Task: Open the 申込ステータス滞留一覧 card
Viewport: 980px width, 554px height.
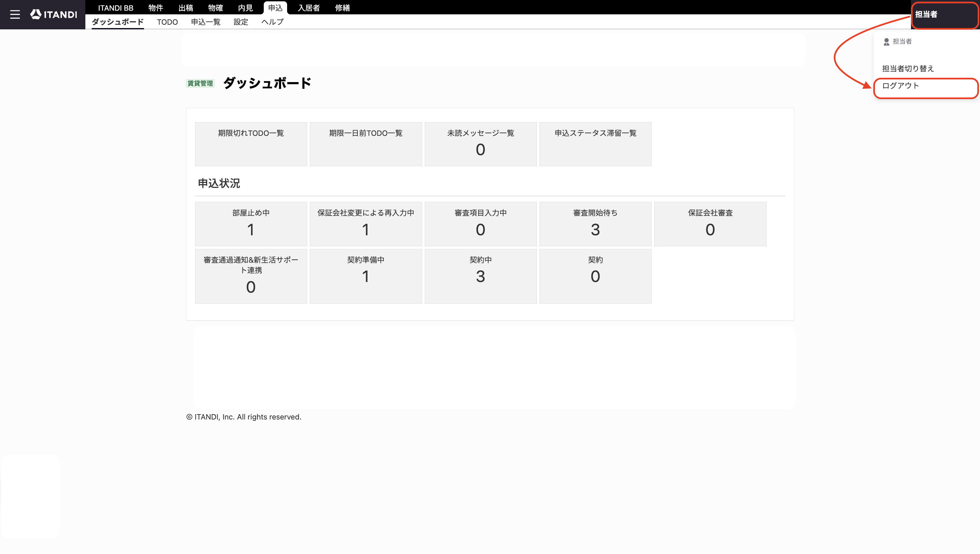Action: coord(596,144)
